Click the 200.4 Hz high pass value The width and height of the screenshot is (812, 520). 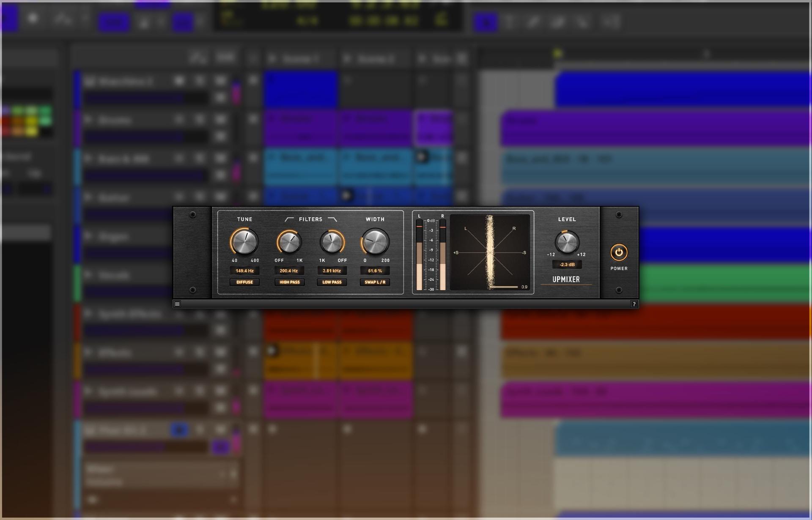(x=289, y=271)
